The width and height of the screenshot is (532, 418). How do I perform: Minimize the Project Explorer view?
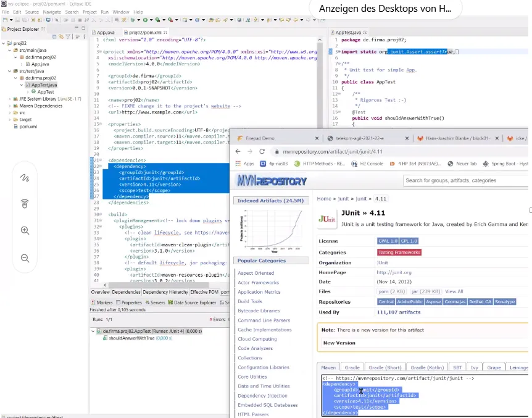coord(77,28)
